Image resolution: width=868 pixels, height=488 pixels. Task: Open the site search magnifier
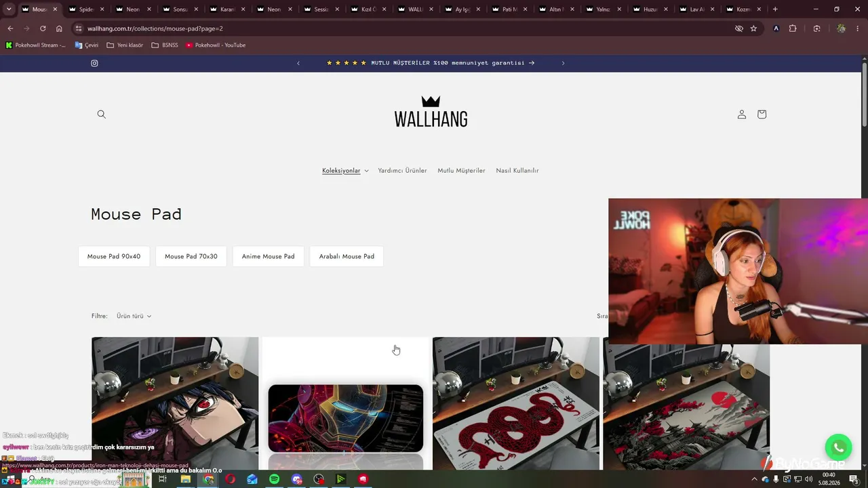pyautogui.click(x=102, y=115)
